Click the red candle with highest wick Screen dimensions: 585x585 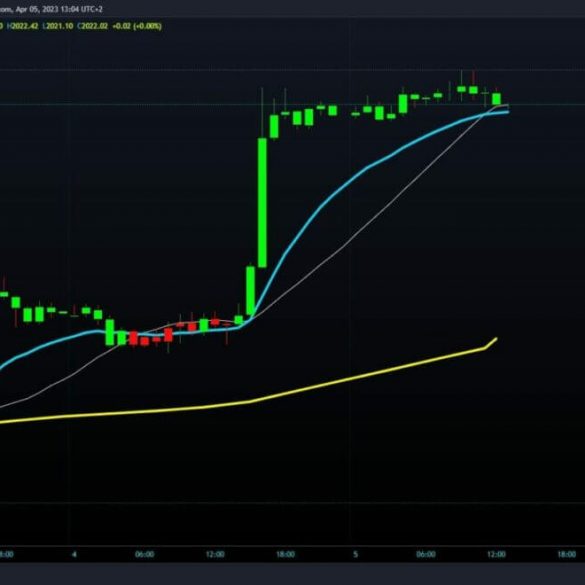(473, 90)
